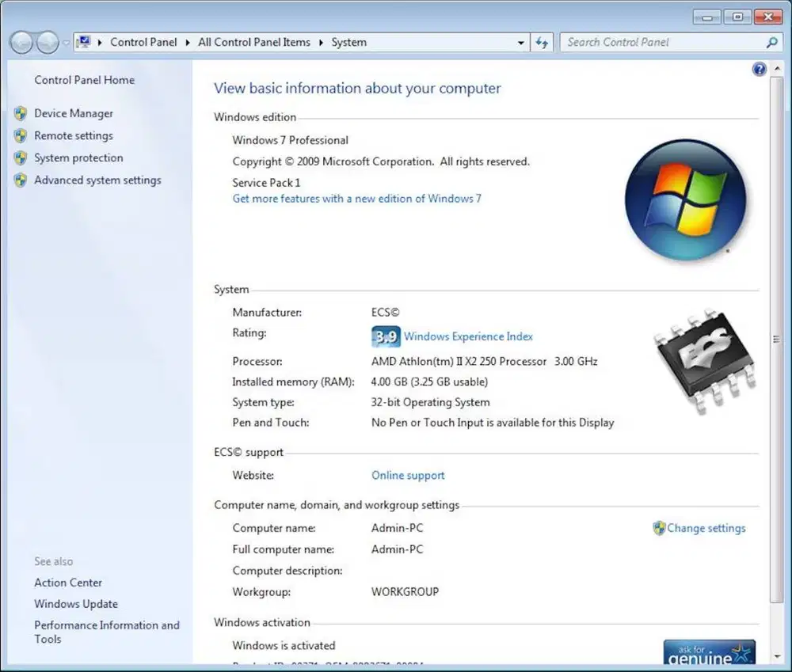Click the Remote settings shield icon
This screenshot has width=792, height=672.
coord(21,135)
